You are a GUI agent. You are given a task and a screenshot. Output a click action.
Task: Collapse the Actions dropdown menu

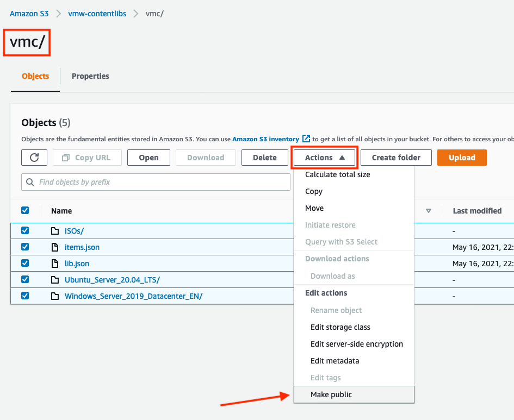(x=324, y=158)
